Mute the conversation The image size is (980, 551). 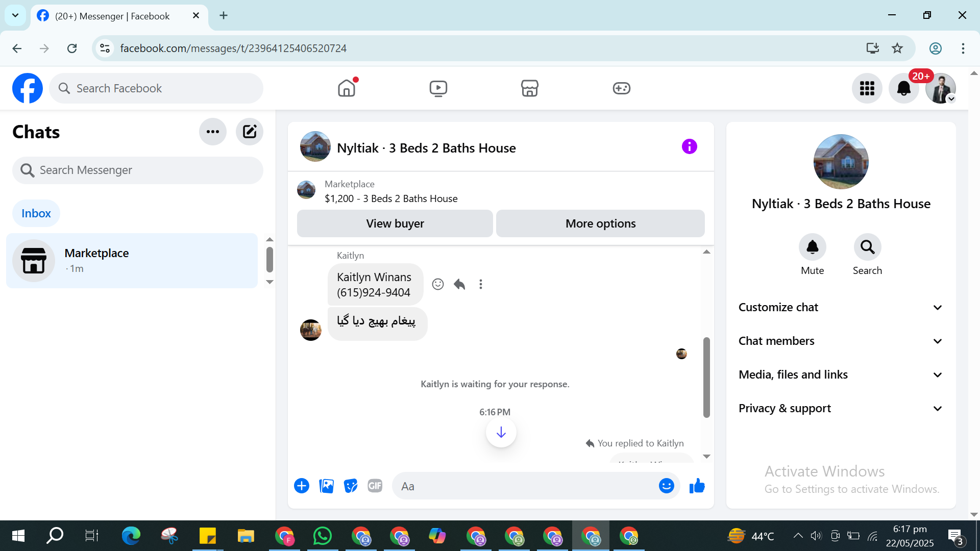click(813, 247)
